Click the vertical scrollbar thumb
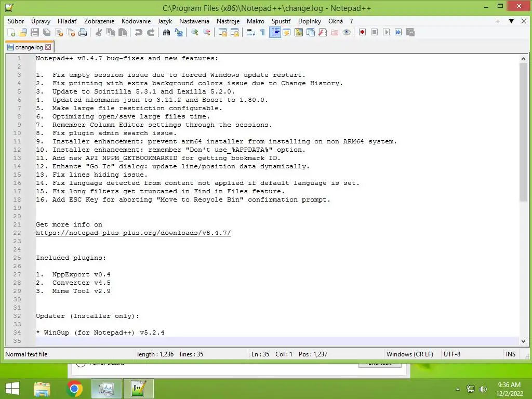The width and height of the screenshot is (532, 399). click(523, 132)
